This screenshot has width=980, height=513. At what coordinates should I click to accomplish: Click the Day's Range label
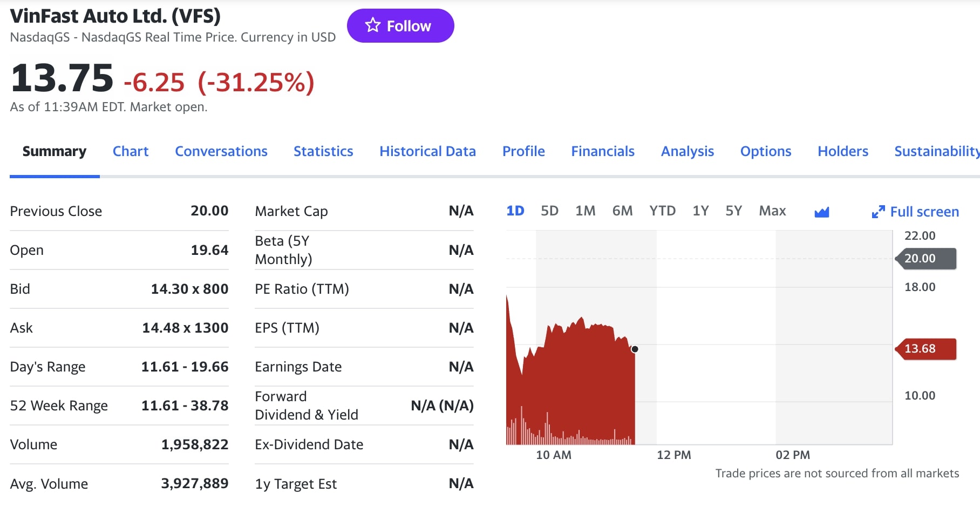tap(47, 367)
